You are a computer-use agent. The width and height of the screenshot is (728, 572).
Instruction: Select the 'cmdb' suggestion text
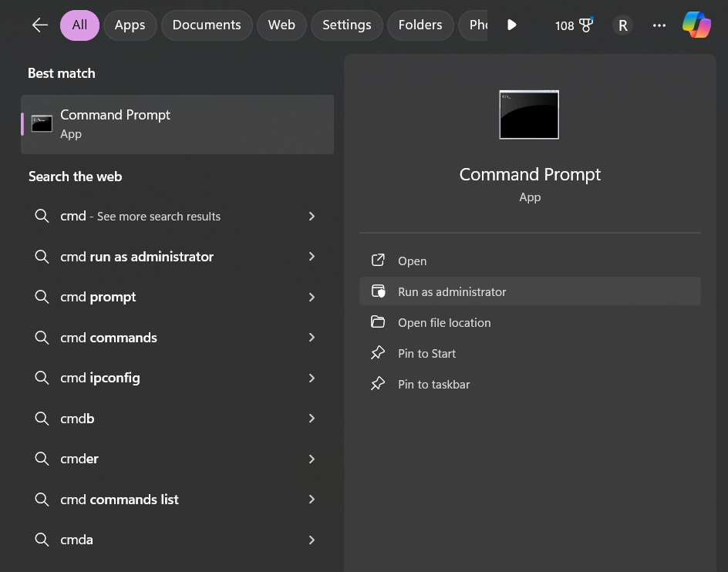pos(77,419)
